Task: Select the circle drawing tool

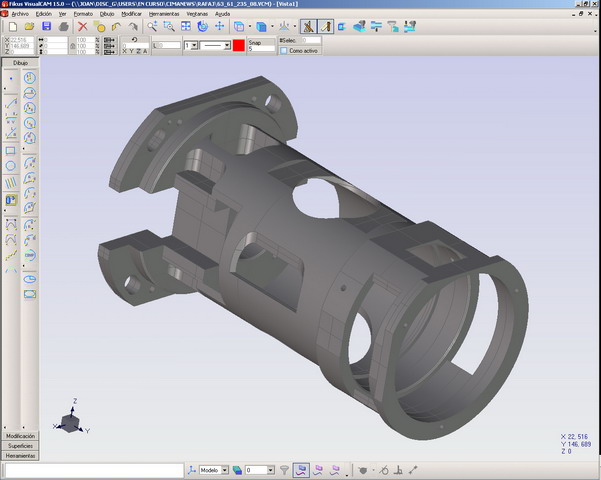Action: (10, 167)
